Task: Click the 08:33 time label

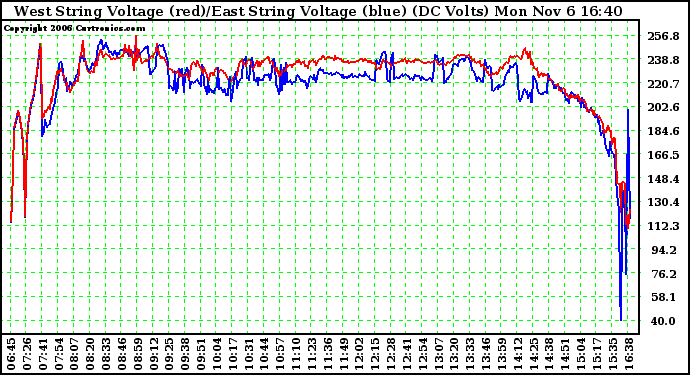Action: coord(106,353)
